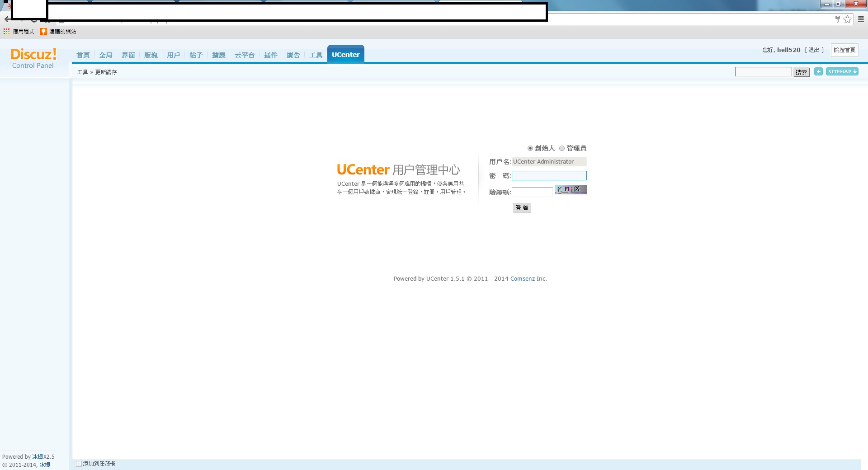Image resolution: width=868 pixels, height=470 pixels.
Task: Select the UCenter tab
Action: click(x=346, y=55)
